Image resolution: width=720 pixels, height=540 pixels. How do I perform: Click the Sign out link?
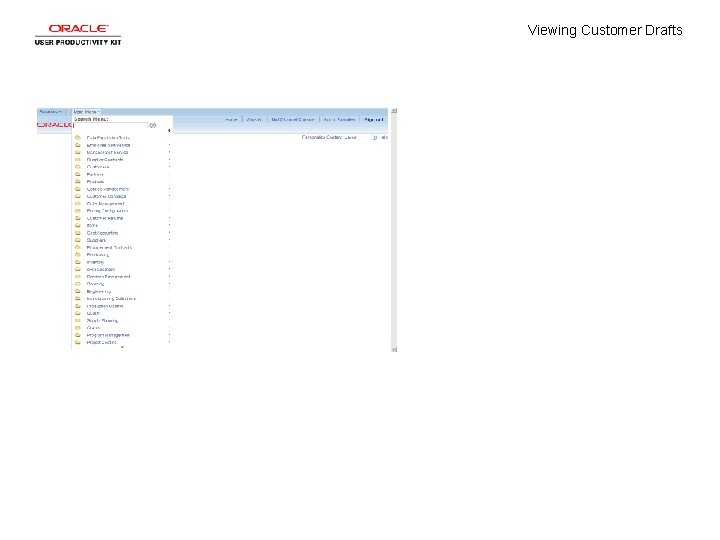click(x=373, y=119)
